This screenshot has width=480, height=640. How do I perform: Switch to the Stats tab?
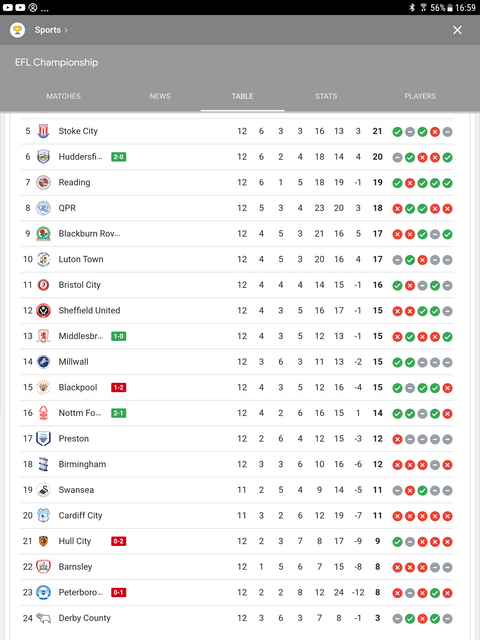326,96
